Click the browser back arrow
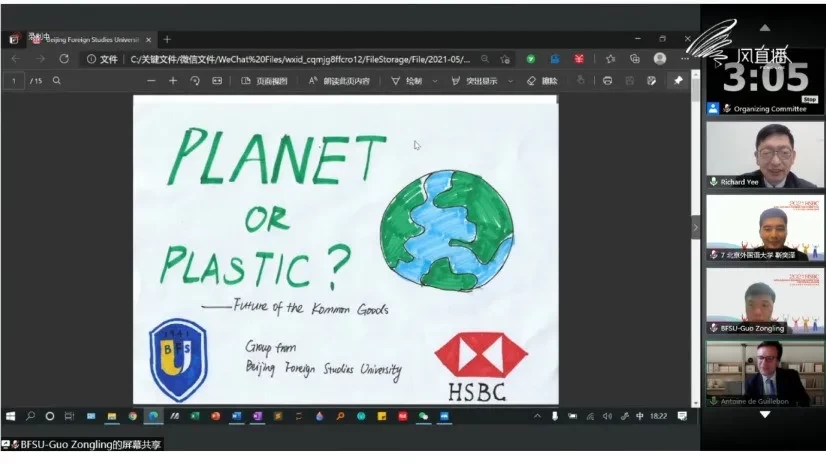 [x=16, y=59]
